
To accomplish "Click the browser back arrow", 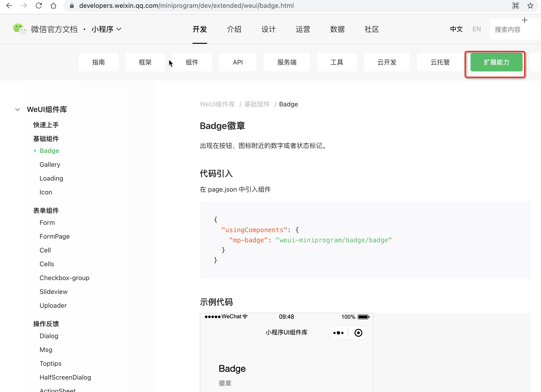I will 9,6.
